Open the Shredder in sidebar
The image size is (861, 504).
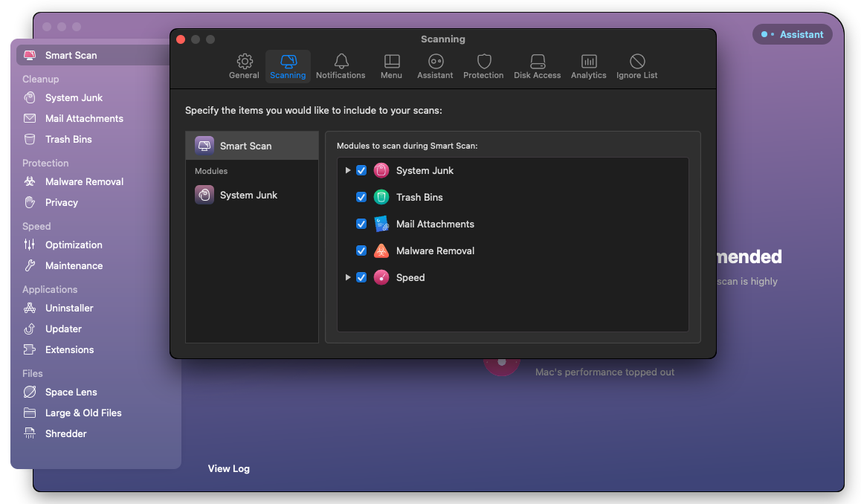point(65,433)
